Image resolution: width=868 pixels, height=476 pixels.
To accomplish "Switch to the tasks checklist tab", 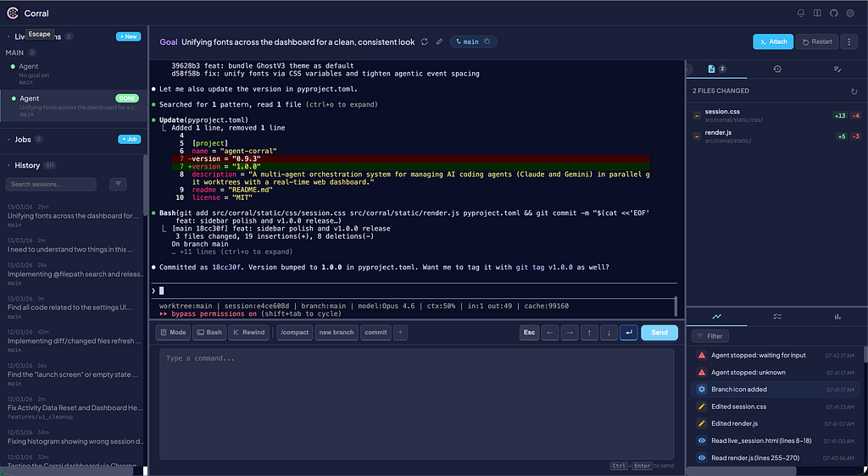I will click(777, 317).
